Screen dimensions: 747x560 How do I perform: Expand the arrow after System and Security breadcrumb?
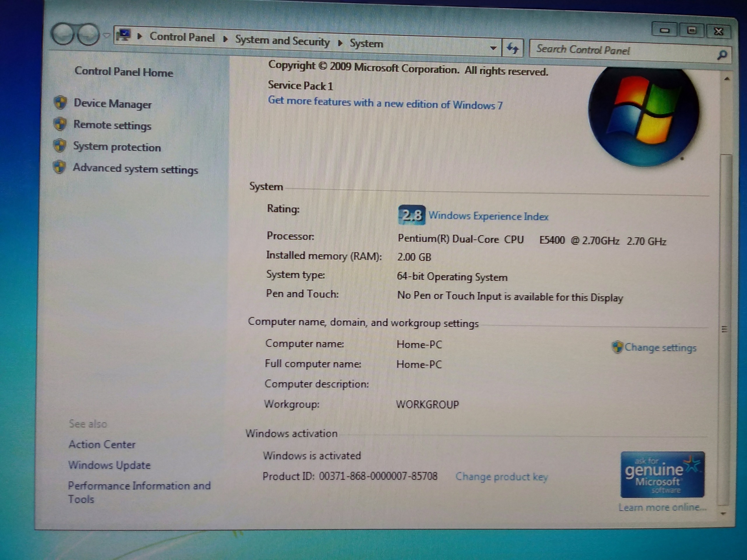pyautogui.click(x=340, y=43)
